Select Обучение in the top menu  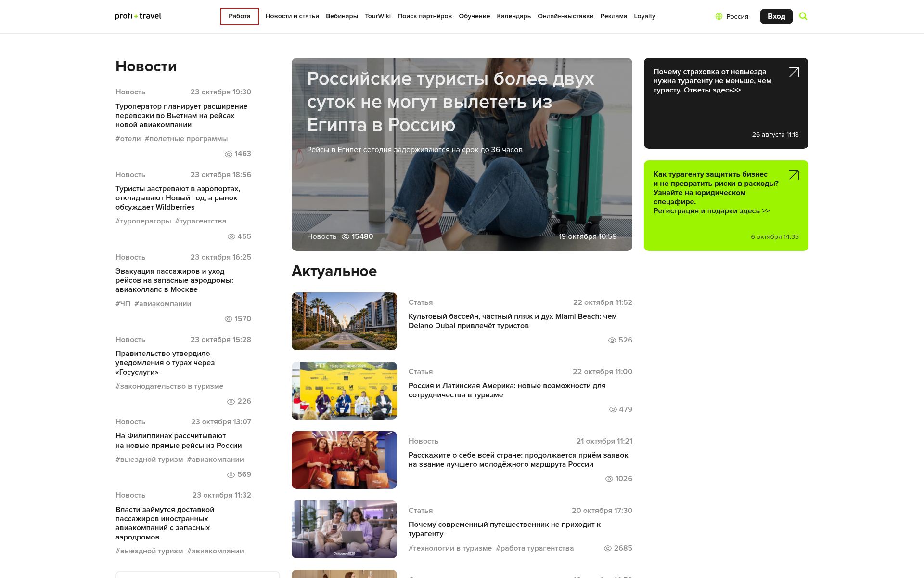pos(474,16)
